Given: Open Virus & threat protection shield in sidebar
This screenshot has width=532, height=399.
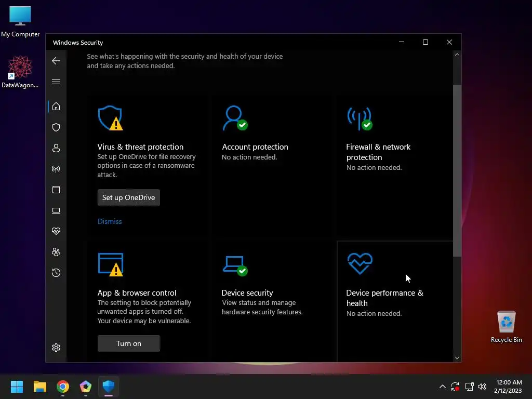Looking at the screenshot, I should pyautogui.click(x=56, y=127).
